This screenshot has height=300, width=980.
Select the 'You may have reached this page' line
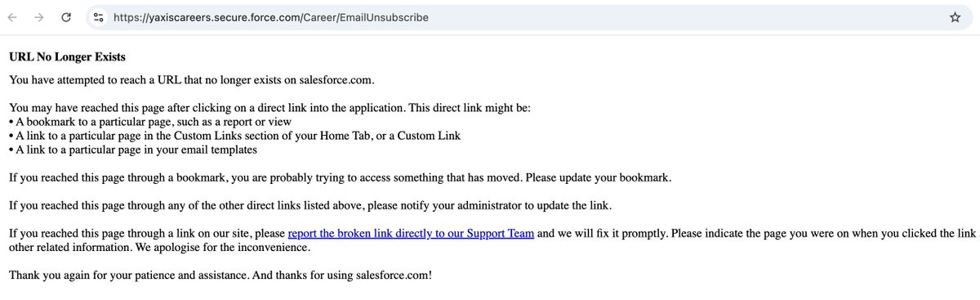270,108
